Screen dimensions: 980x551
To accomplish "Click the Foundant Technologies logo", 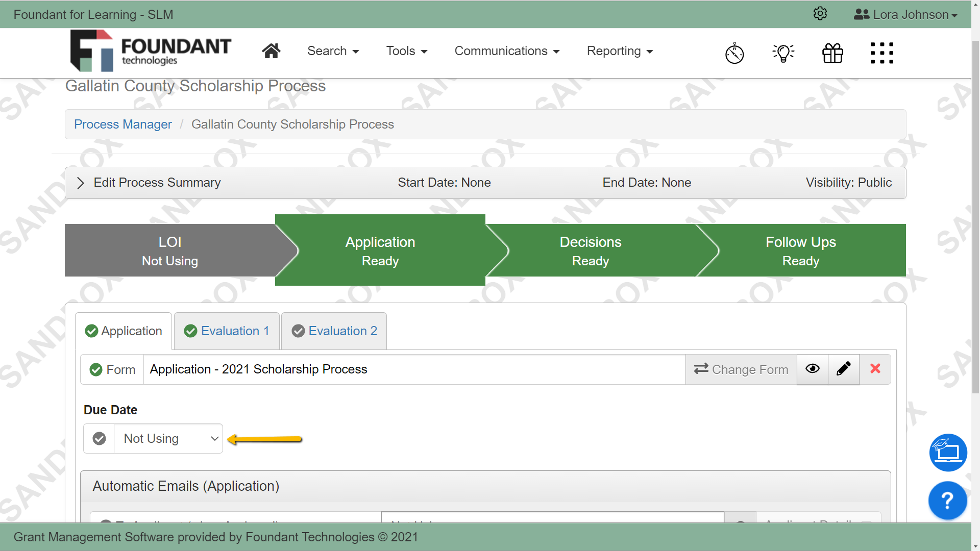I will tap(151, 51).
